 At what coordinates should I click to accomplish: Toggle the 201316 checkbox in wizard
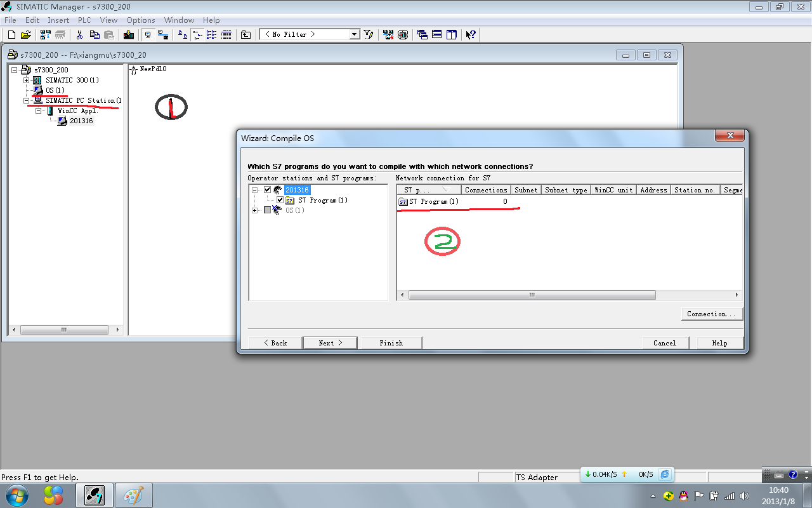[267, 190]
